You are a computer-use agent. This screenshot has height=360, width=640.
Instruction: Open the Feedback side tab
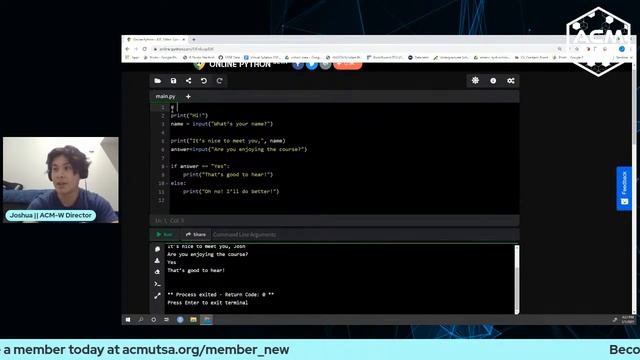tap(624, 188)
